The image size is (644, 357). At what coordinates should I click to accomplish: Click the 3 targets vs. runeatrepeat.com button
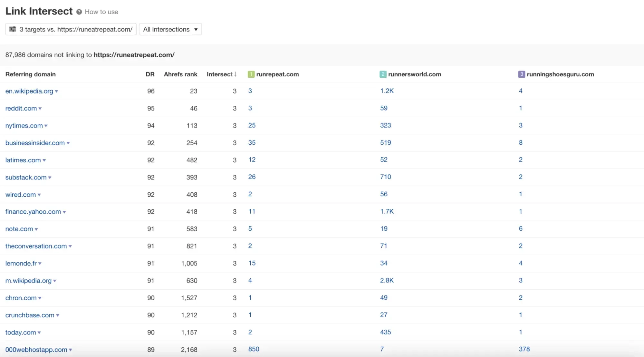pyautogui.click(x=71, y=29)
